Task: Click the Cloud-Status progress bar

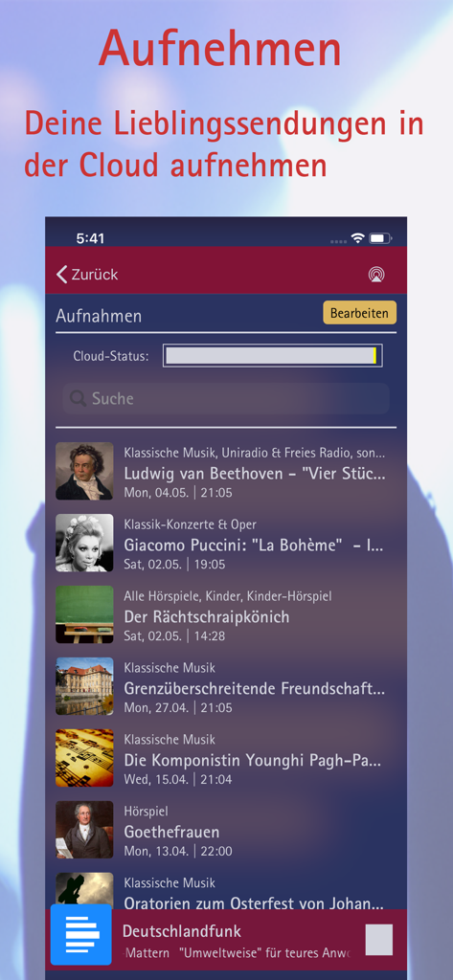Action: [273, 356]
